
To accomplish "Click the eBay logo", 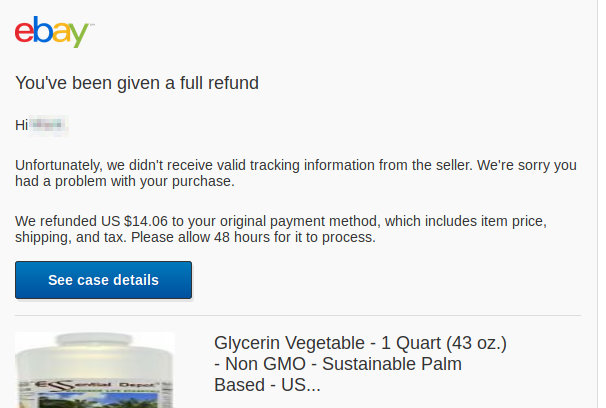I will [54, 32].
